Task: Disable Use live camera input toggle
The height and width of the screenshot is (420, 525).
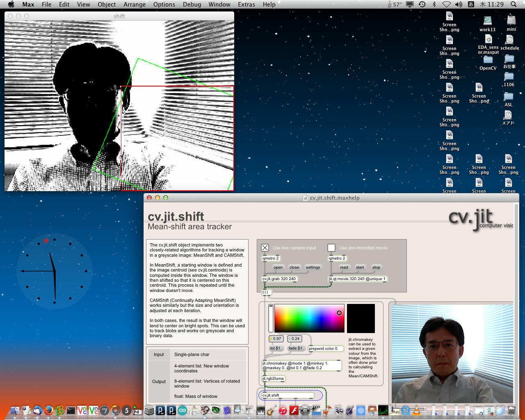Action: [265, 248]
